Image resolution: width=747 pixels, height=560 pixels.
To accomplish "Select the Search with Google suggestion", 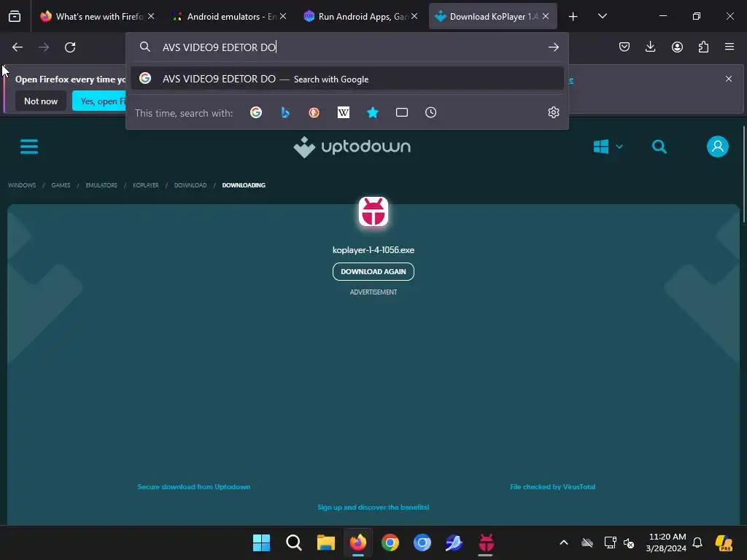I will click(x=347, y=79).
